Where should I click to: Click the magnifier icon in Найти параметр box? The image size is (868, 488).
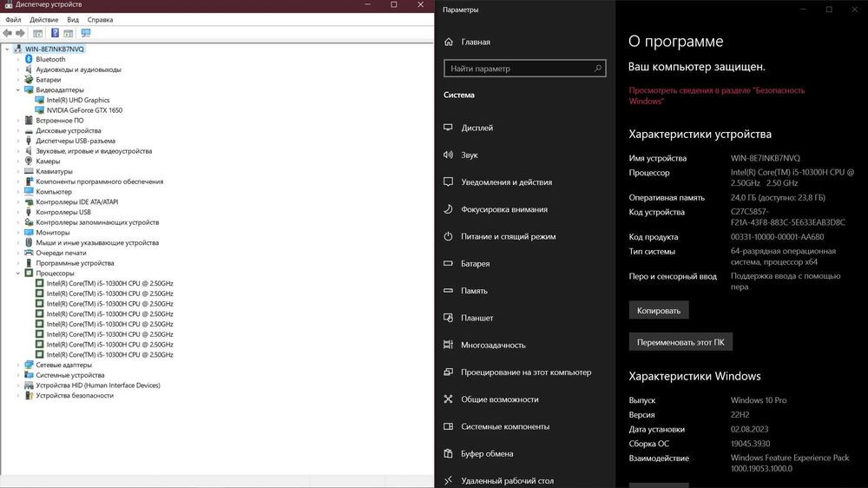pyautogui.click(x=598, y=69)
